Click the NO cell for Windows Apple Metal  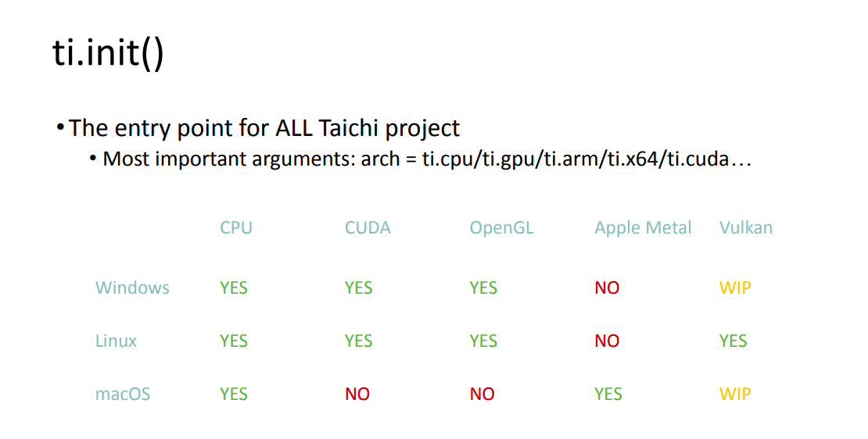pos(607,287)
